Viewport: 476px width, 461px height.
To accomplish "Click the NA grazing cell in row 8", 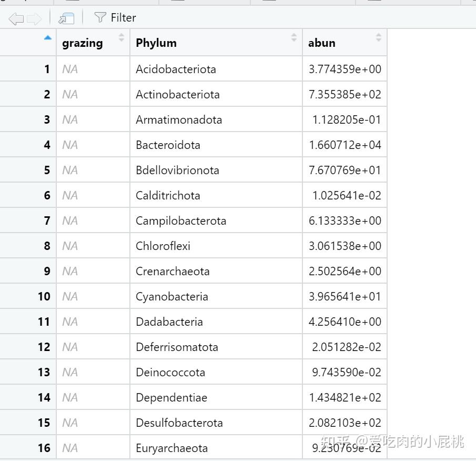I will pyautogui.click(x=93, y=245).
